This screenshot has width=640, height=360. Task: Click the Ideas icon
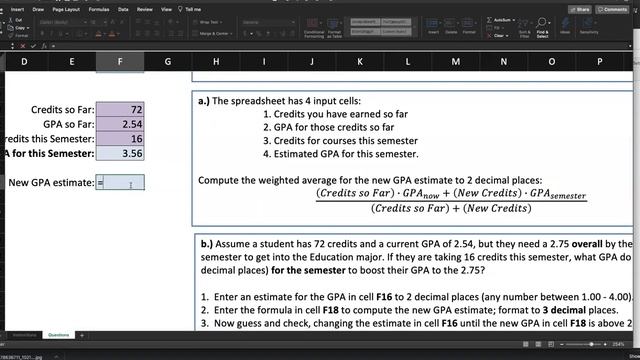565,26
